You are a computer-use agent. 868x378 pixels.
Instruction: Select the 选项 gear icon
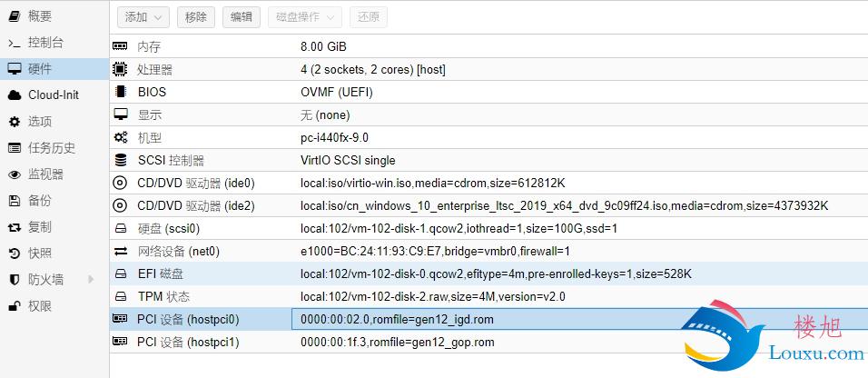[x=15, y=122]
